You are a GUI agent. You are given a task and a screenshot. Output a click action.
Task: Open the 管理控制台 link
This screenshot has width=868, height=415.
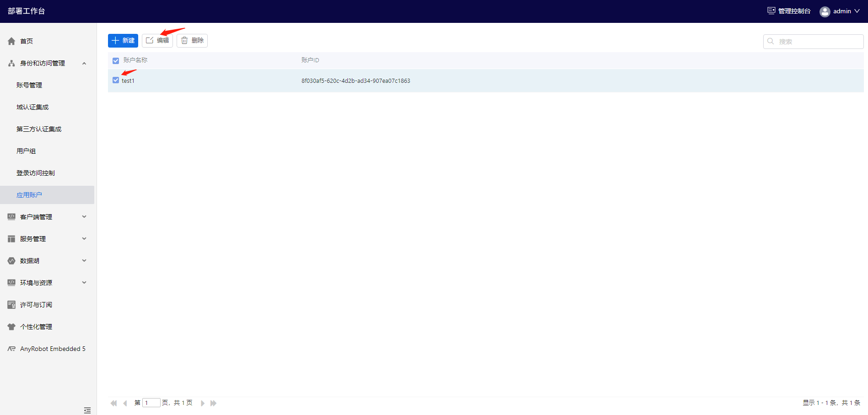(x=794, y=11)
